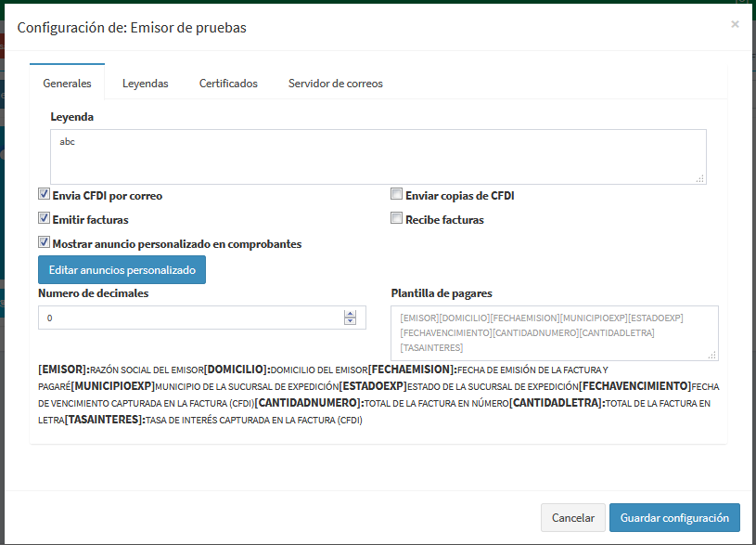Disable the Emitir facturas checkbox

[44, 219]
